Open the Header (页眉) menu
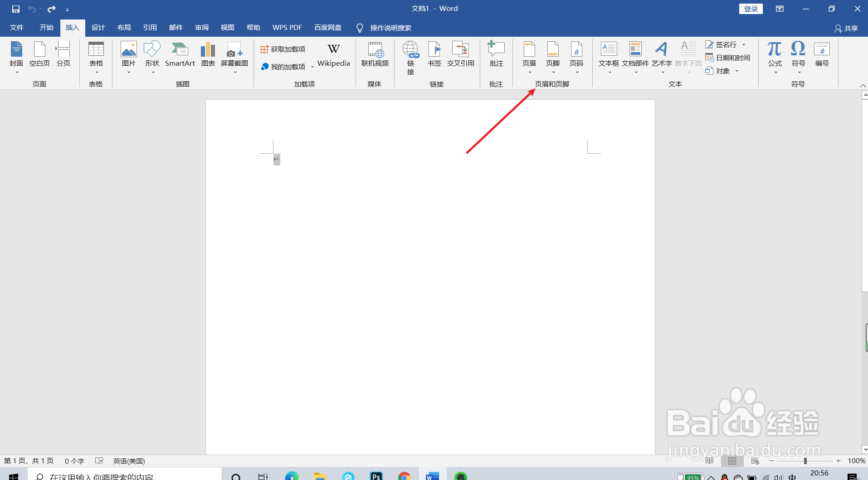 (529, 58)
